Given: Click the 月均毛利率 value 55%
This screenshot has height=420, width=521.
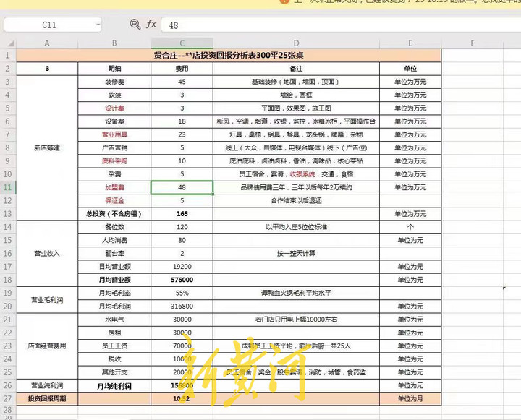Looking at the screenshot, I should (x=182, y=293).
